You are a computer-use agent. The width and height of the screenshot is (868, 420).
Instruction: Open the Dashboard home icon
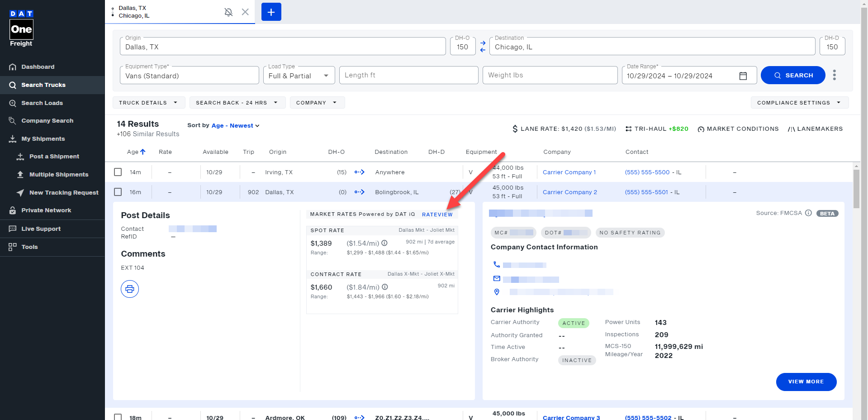tap(13, 67)
